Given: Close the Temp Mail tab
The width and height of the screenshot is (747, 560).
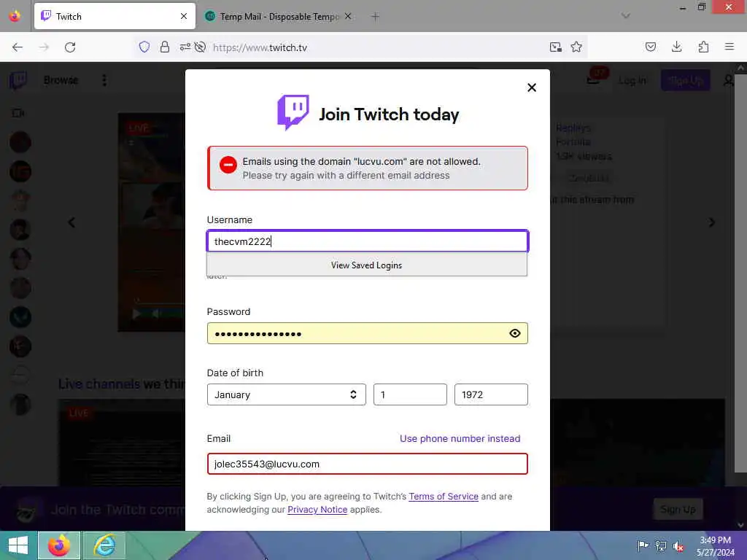Looking at the screenshot, I should [x=348, y=16].
